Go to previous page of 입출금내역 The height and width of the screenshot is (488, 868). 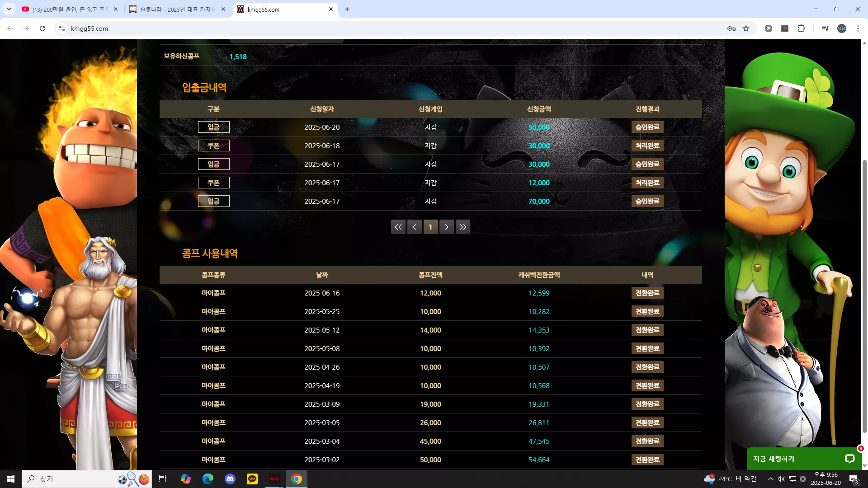click(415, 227)
